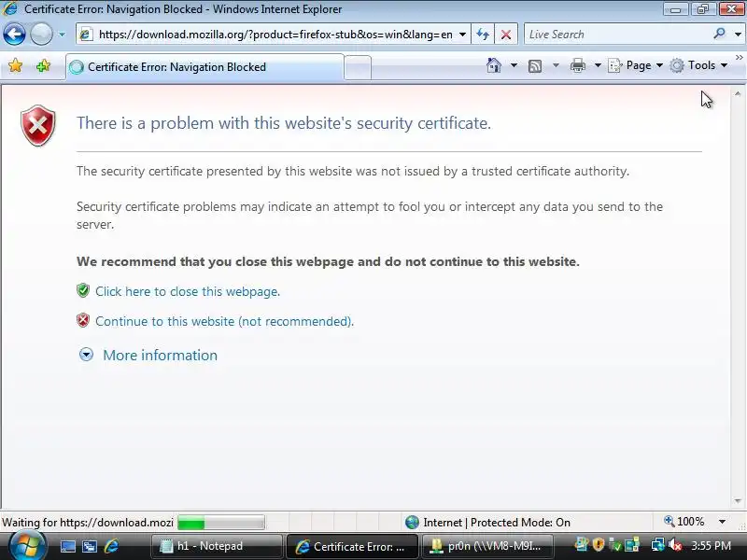
Task: Click the red shield beside the Continue link
Action: click(x=83, y=320)
